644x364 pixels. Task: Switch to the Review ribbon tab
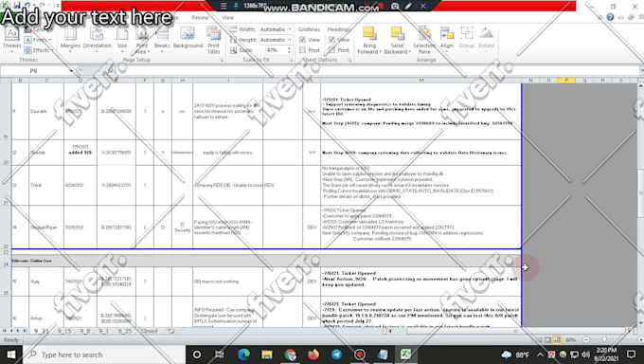point(200,18)
